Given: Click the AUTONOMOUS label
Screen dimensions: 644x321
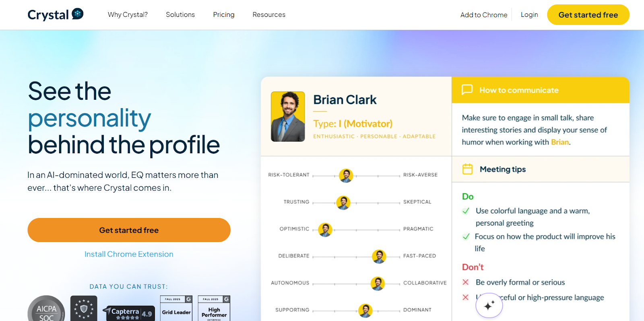Looking at the screenshot, I should [290, 283].
